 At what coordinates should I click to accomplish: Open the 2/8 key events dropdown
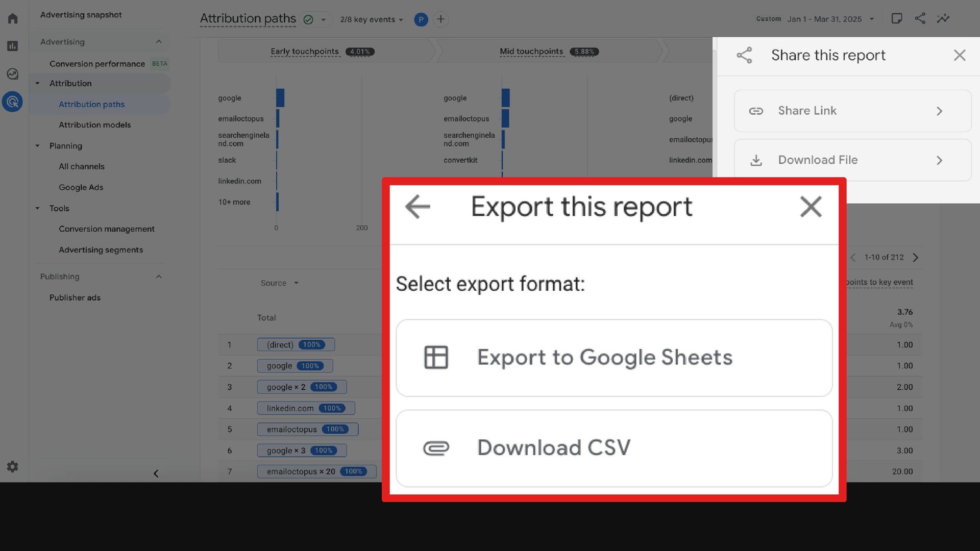point(371,19)
